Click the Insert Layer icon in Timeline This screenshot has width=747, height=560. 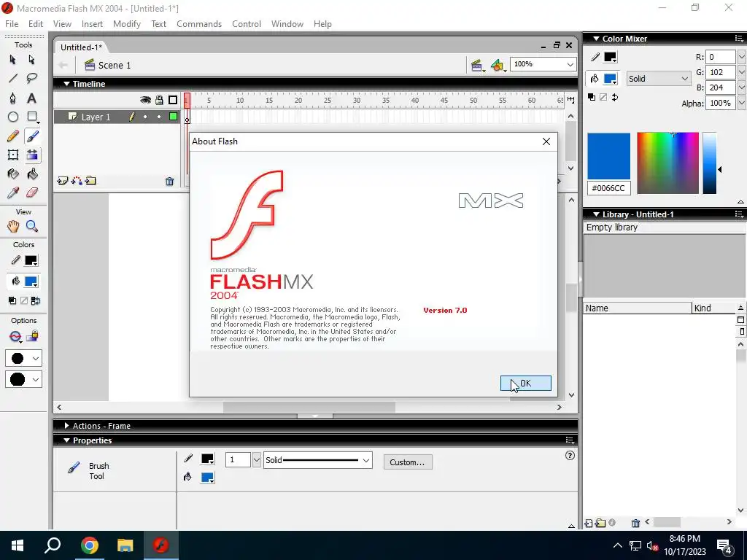click(63, 181)
